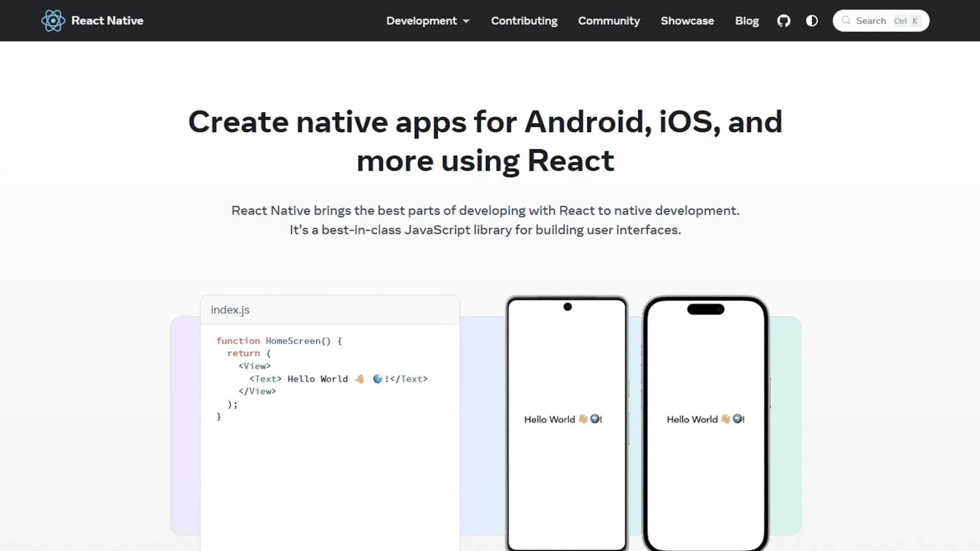
Task: Click the React Native home title
Action: (x=107, y=21)
